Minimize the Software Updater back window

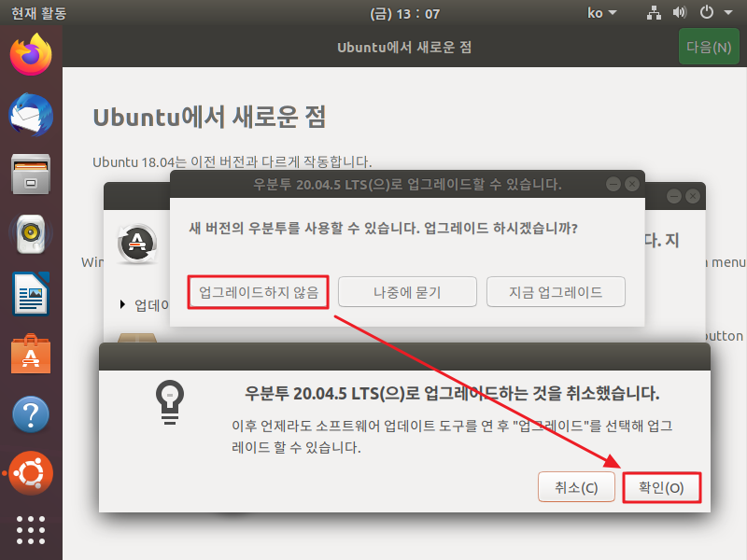click(673, 196)
